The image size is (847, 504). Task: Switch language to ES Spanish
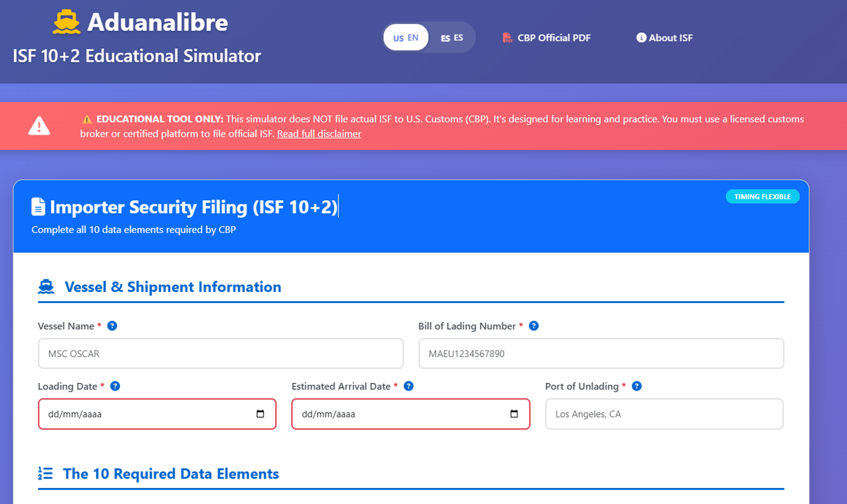[451, 38]
